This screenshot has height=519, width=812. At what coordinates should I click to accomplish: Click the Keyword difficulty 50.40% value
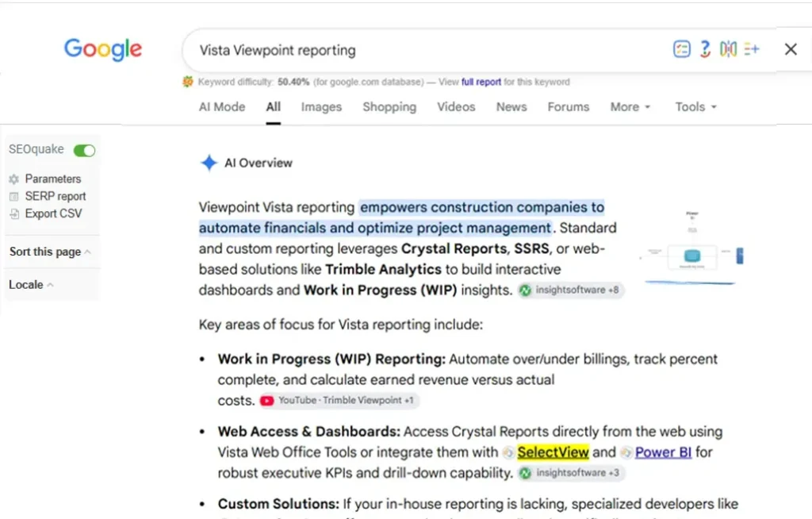[x=293, y=82]
